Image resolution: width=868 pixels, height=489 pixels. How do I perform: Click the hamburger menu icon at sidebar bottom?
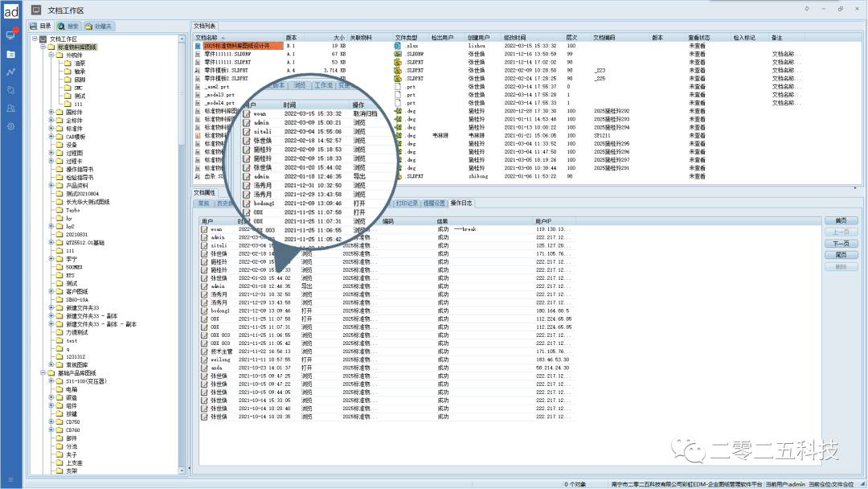tap(10, 481)
